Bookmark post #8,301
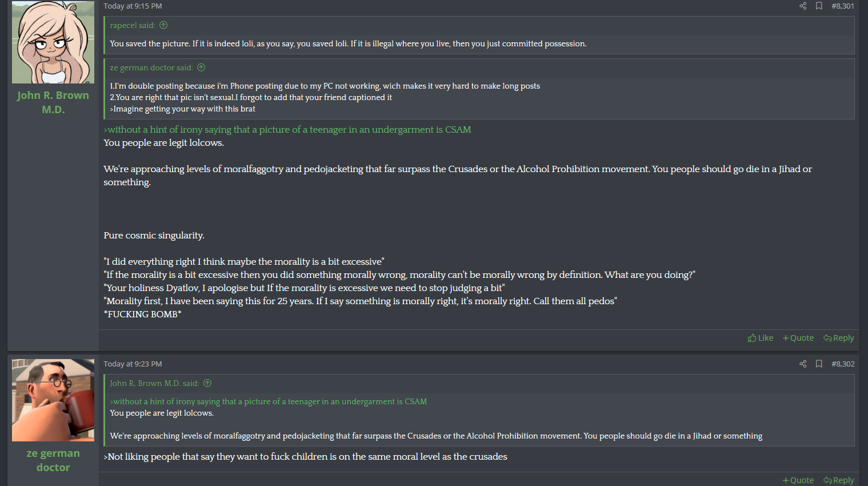The image size is (868, 486). 819,6
